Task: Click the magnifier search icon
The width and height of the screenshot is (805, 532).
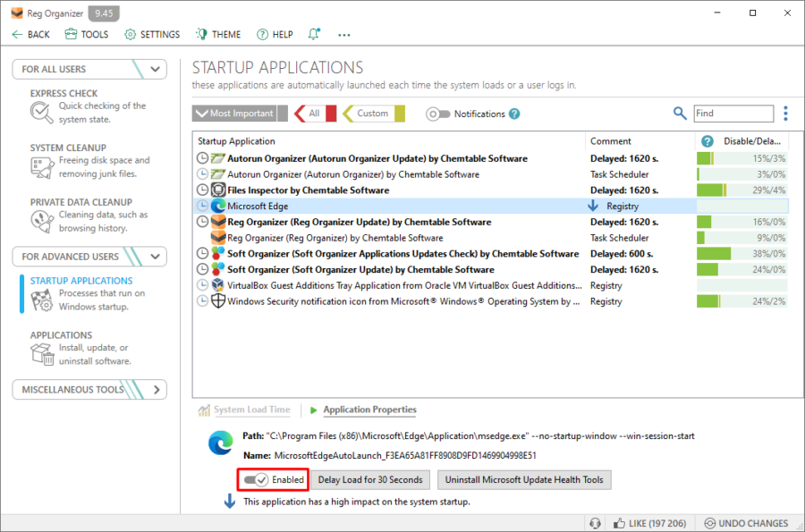Action: [x=680, y=114]
